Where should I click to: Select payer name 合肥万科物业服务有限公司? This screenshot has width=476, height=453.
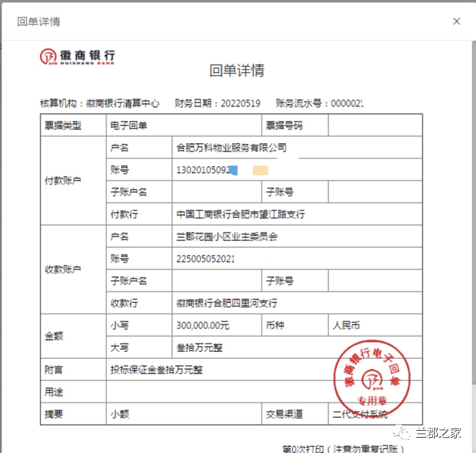(x=231, y=148)
